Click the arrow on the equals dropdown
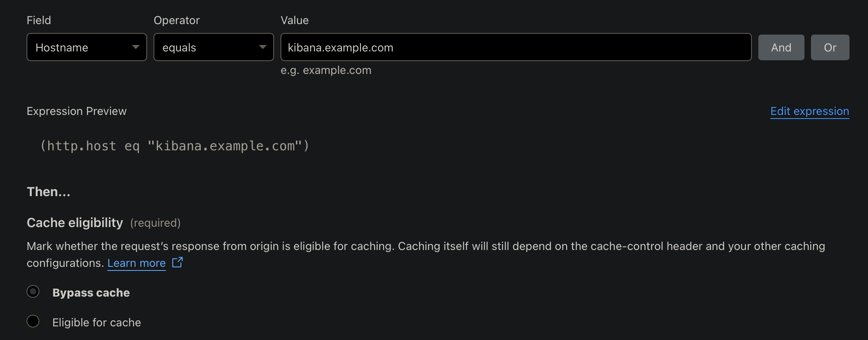 263,47
